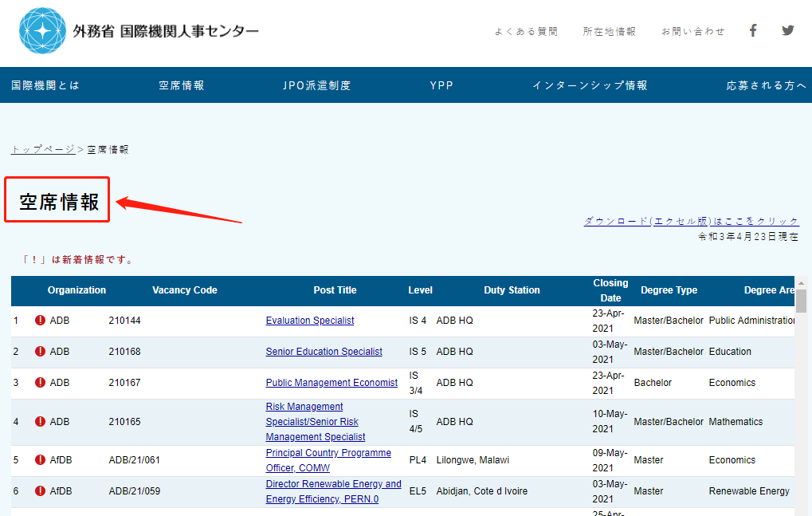Viewport: 812px width, 516px height.
Task: Click red exclamation icon beside vacancy 210167
Action: pyautogui.click(x=40, y=383)
